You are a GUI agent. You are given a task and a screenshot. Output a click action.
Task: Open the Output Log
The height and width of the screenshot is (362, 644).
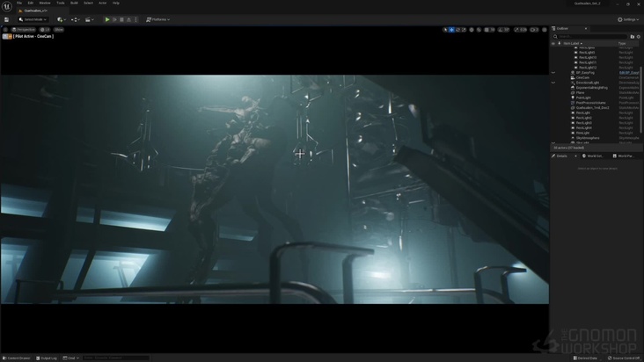[x=47, y=358]
